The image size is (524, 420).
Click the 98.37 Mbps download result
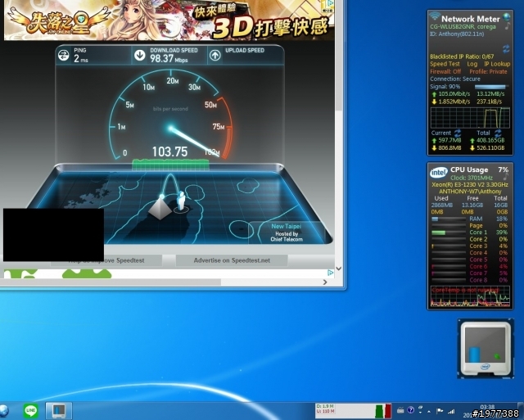click(x=169, y=59)
